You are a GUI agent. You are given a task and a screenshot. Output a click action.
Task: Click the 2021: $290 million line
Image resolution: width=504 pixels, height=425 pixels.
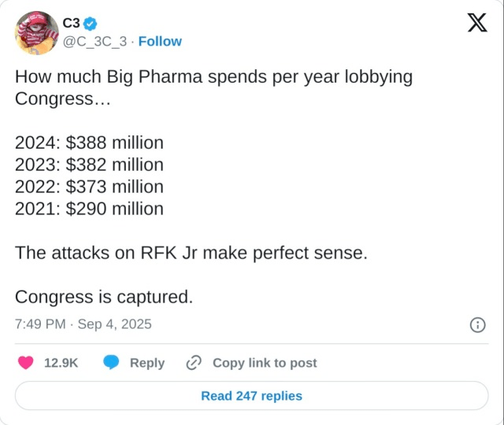click(x=89, y=209)
